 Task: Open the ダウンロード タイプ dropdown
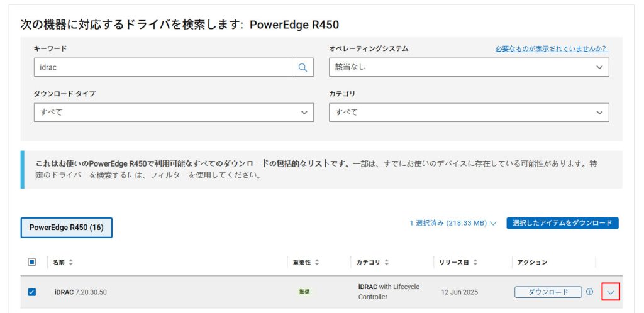pyautogui.click(x=174, y=112)
